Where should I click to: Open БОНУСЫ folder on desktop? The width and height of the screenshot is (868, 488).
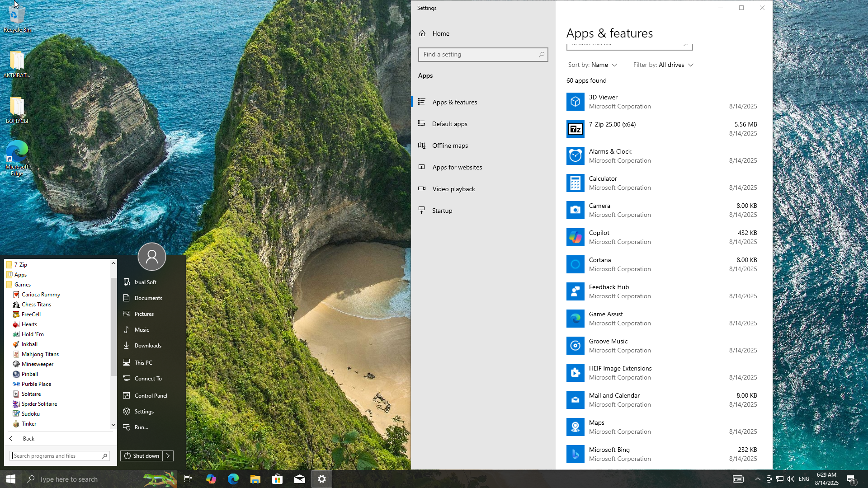(17, 110)
